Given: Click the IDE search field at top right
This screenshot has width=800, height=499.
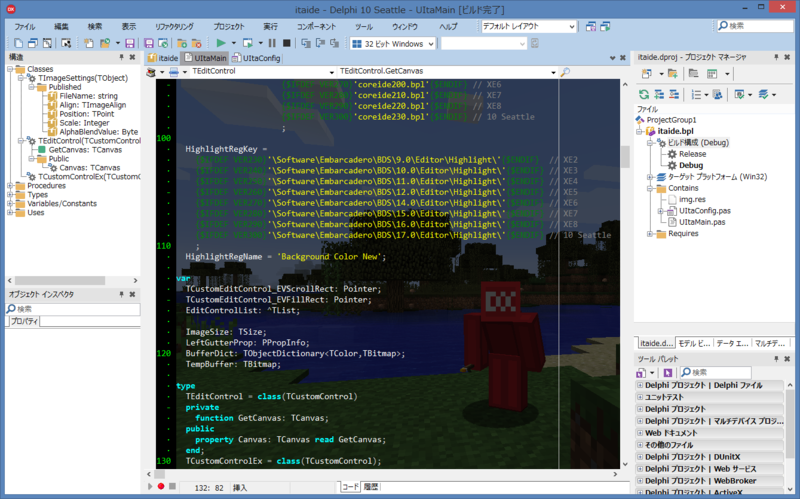Looking at the screenshot, I should 755,26.
